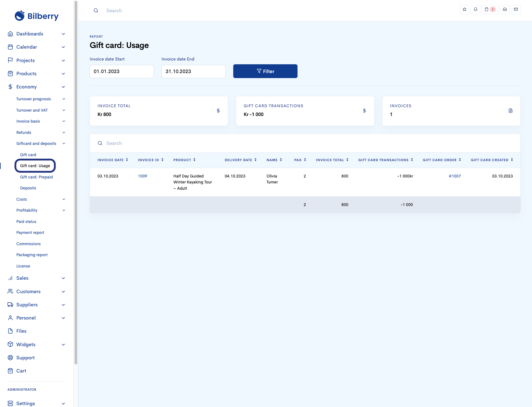Sort table by Pax column

300,160
